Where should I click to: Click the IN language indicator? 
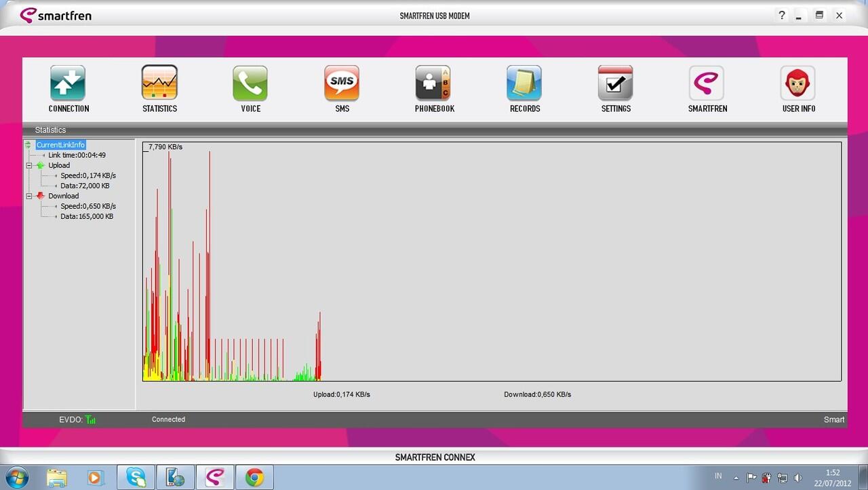coord(718,476)
